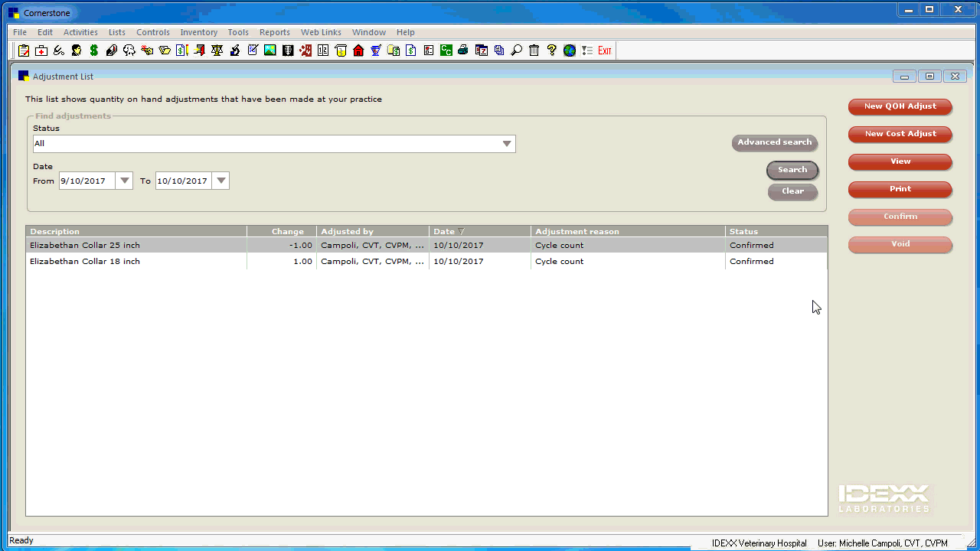The height and width of the screenshot is (551, 980).
Task: Click the red-cross first aid kit toolbar icon
Action: 41,51
